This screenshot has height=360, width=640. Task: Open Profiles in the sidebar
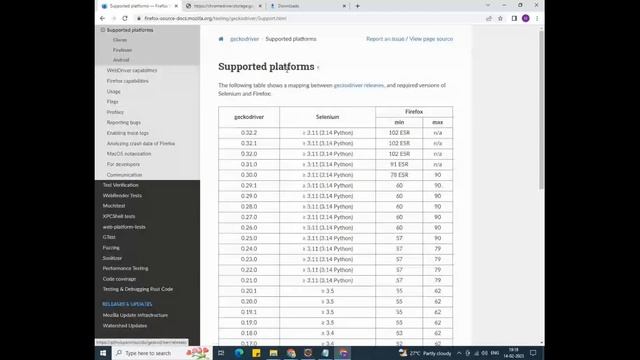(115, 112)
